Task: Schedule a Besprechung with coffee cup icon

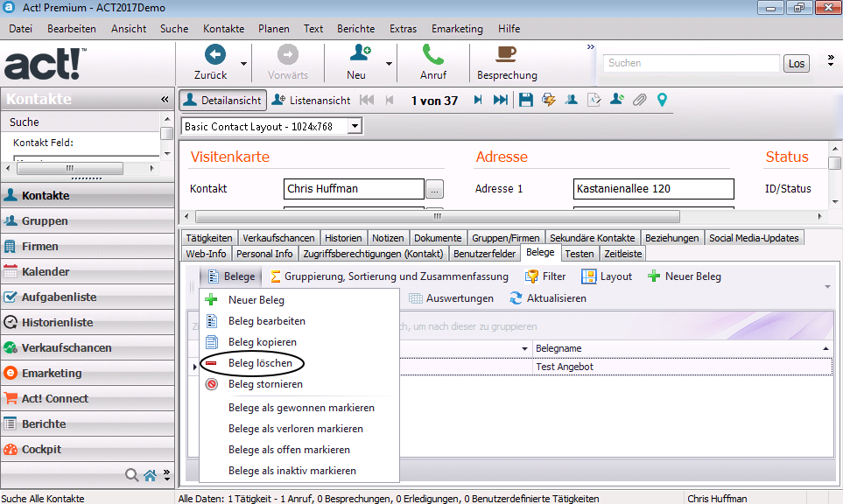Action: click(x=505, y=53)
